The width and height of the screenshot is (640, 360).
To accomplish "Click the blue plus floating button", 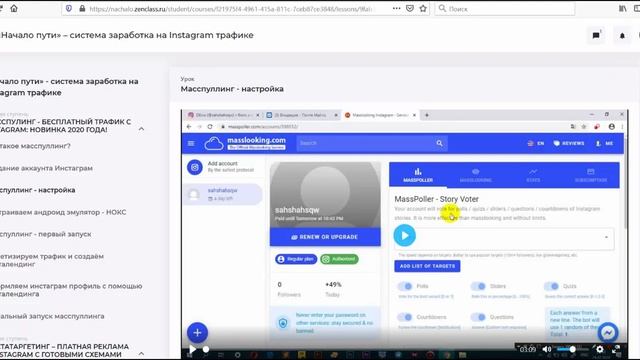I will [x=197, y=333].
